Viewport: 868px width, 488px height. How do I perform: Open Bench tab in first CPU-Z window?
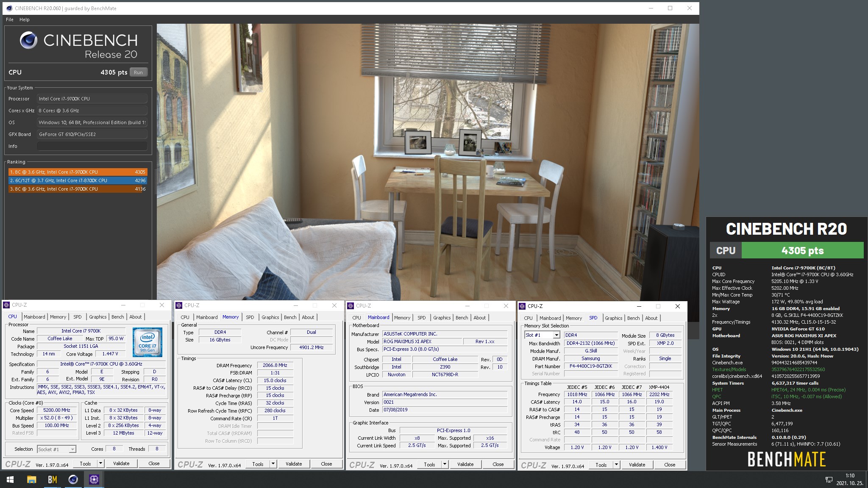pyautogui.click(x=118, y=317)
